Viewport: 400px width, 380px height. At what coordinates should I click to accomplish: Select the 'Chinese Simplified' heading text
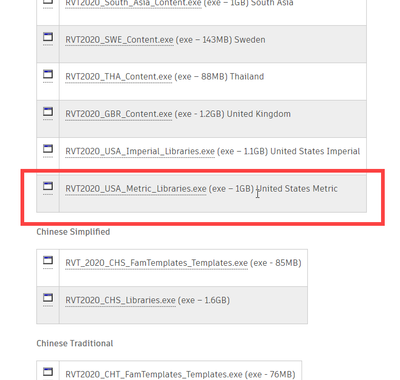[73, 232]
